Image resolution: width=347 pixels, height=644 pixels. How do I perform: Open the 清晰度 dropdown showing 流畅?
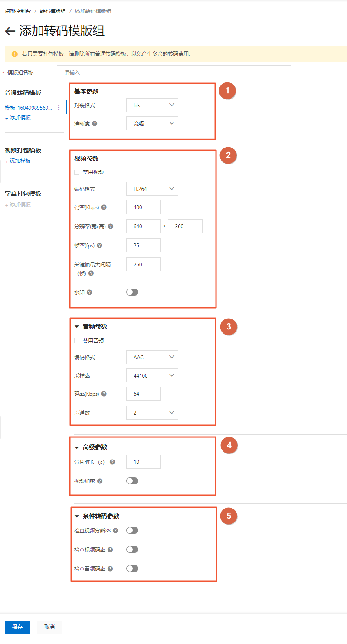point(152,123)
